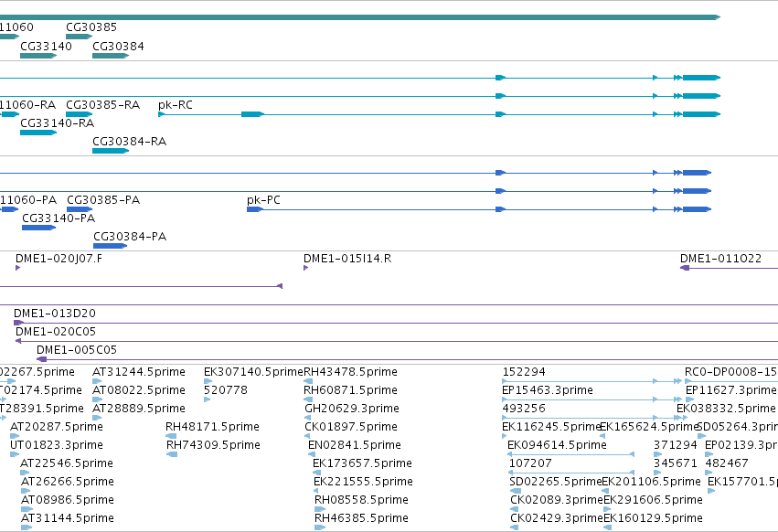Viewport: 778px width, 532px height.
Task: Click the EK201106.5prime EST
Action: point(605,491)
